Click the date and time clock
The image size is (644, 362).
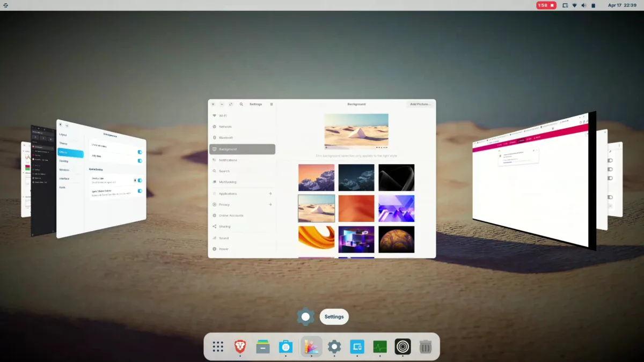622,5
